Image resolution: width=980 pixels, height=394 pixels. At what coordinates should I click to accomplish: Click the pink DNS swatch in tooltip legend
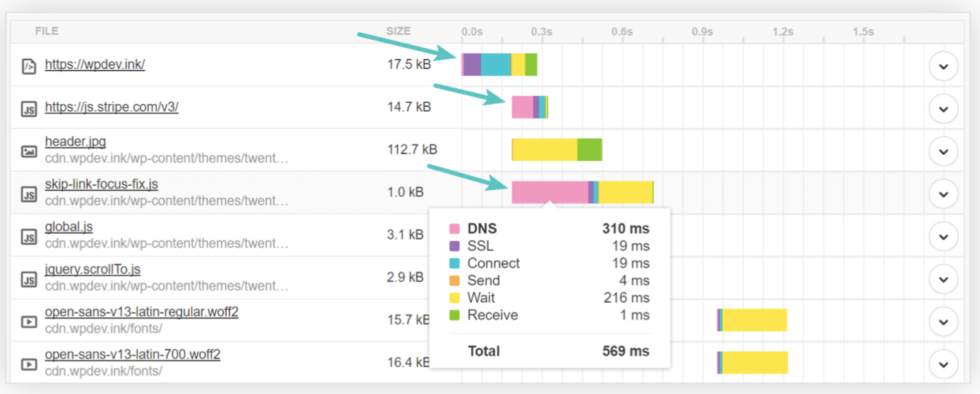454,229
